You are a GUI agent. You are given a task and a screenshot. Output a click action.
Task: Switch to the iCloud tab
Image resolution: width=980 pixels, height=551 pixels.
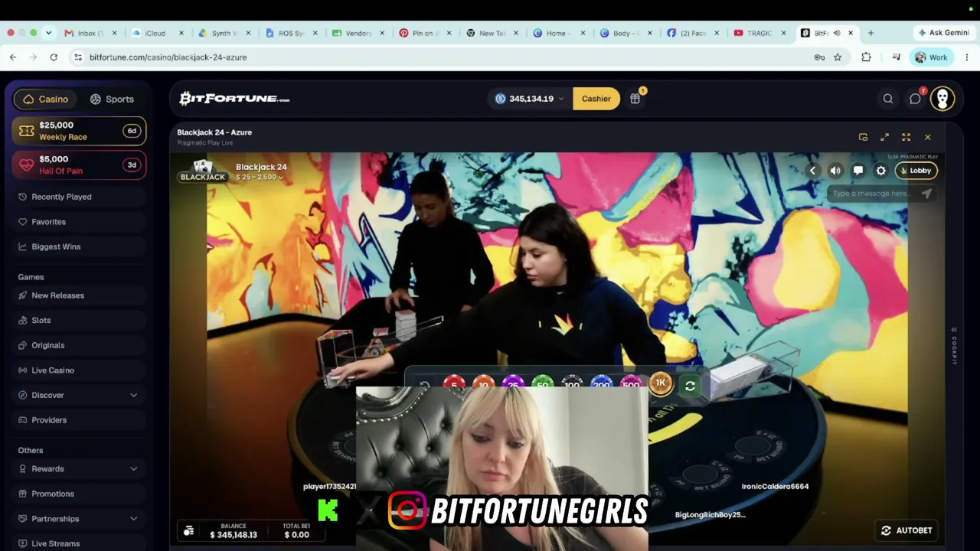157,33
